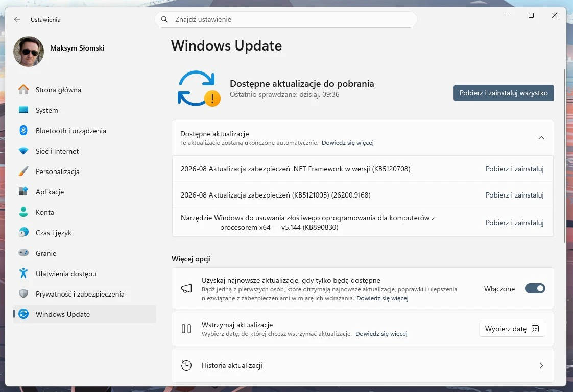Click the Maksym Słomski profile picture
Viewport: 573px width, 392px height.
coord(29,51)
